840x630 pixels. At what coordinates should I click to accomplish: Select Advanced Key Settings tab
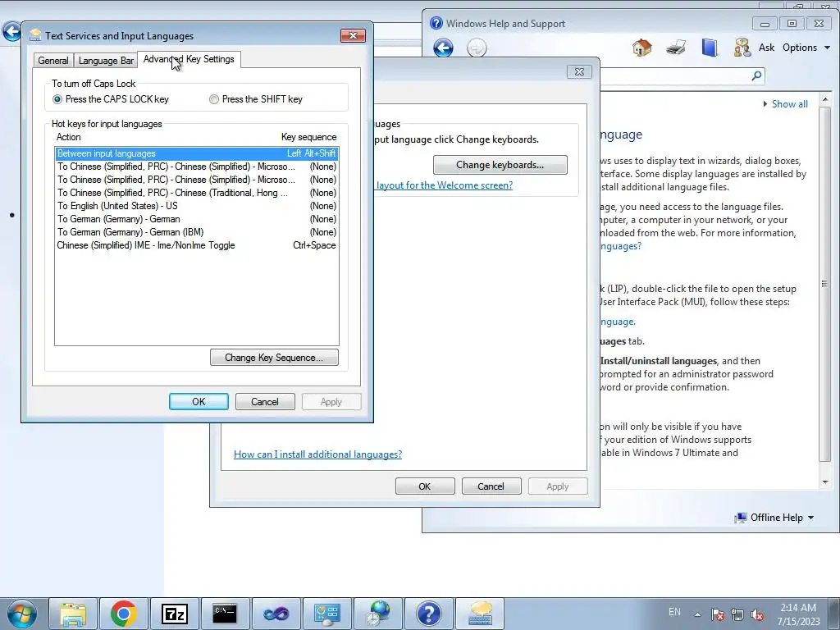[189, 59]
